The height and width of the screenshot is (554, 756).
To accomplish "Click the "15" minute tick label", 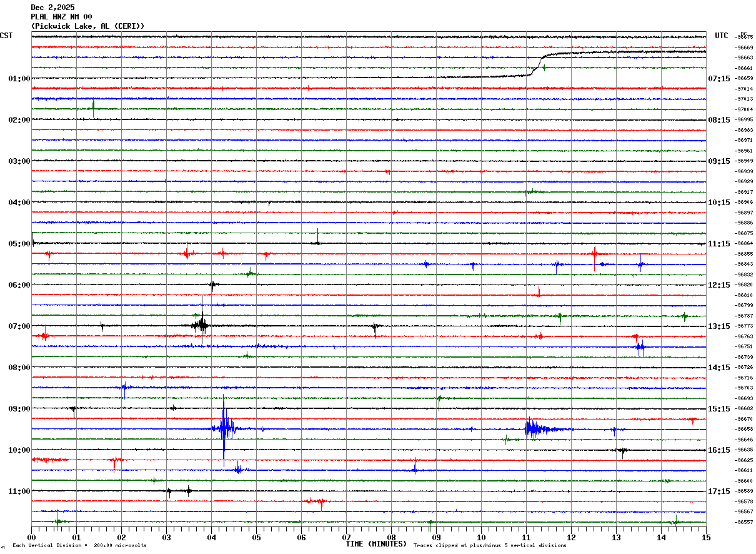I will (706, 537).
